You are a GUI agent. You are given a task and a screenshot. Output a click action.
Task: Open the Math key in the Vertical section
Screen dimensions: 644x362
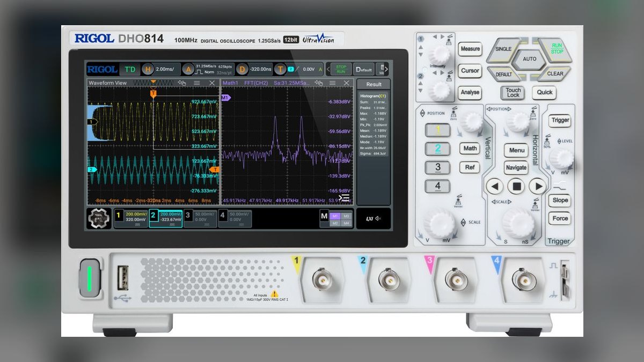(x=470, y=149)
